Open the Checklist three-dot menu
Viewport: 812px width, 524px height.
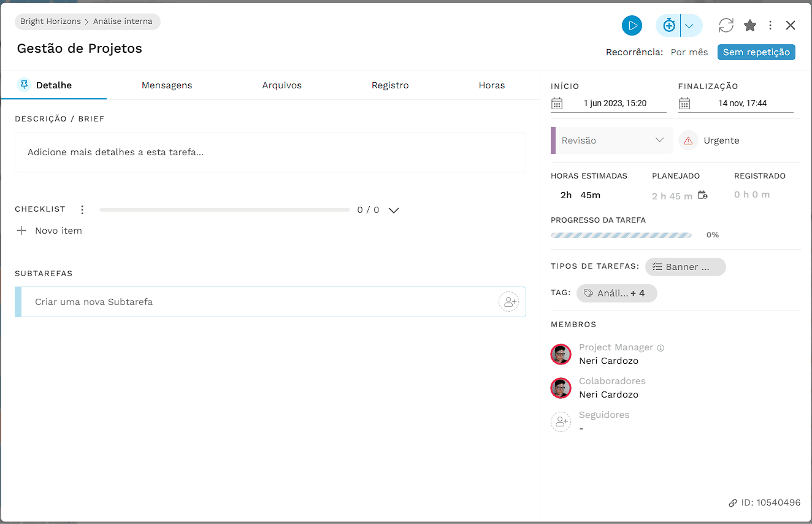82,210
